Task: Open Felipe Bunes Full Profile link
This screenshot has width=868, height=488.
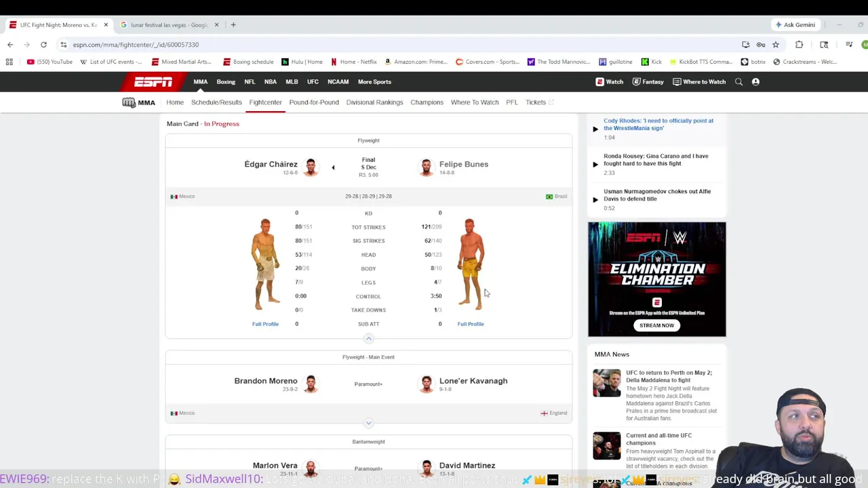Action: point(471,324)
